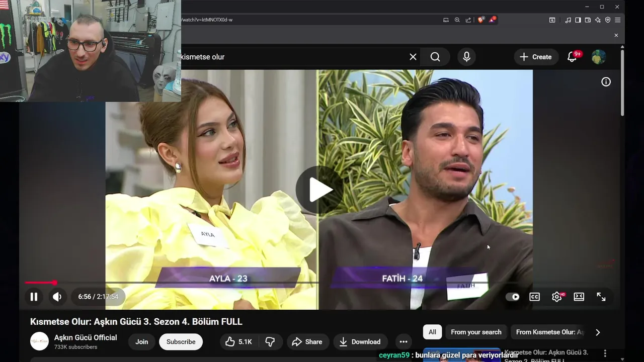This screenshot has width=644, height=362.
Task: Click the YouTube search magnifier button
Action: (x=435, y=57)
